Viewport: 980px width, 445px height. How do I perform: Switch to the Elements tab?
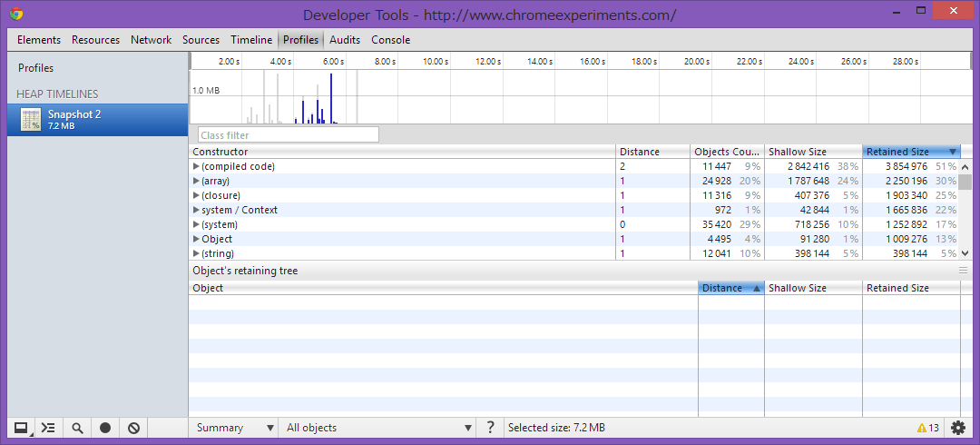click(39, 39)
